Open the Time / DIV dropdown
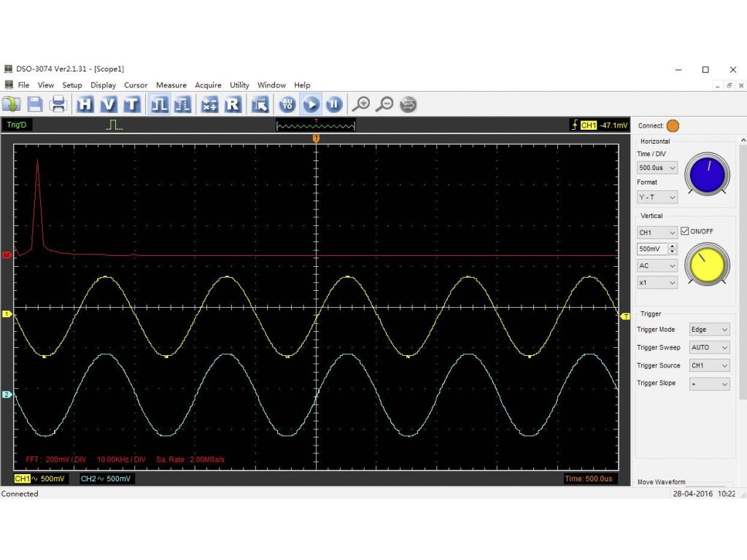 click(657, 168)
